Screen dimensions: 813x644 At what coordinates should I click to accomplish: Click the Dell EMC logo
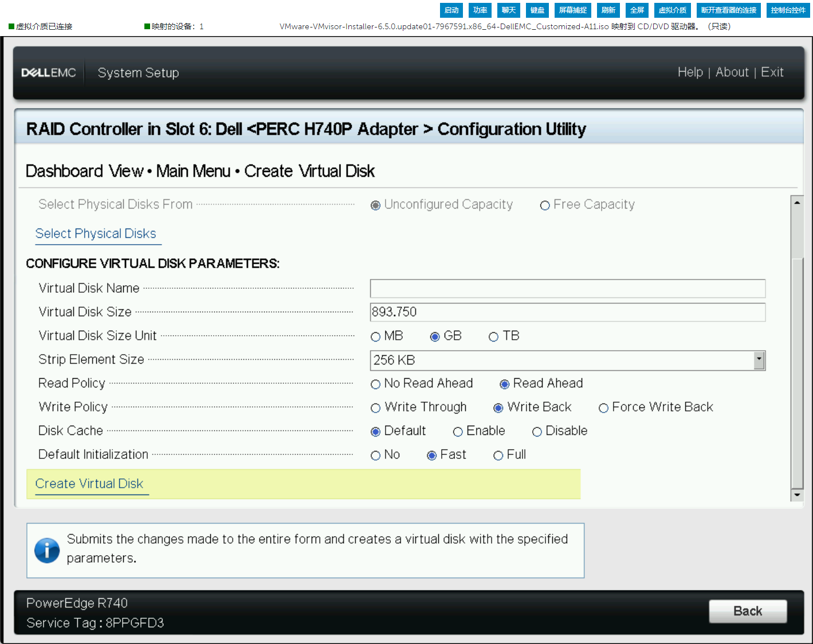pyautogui.click(x=49, y=73)
